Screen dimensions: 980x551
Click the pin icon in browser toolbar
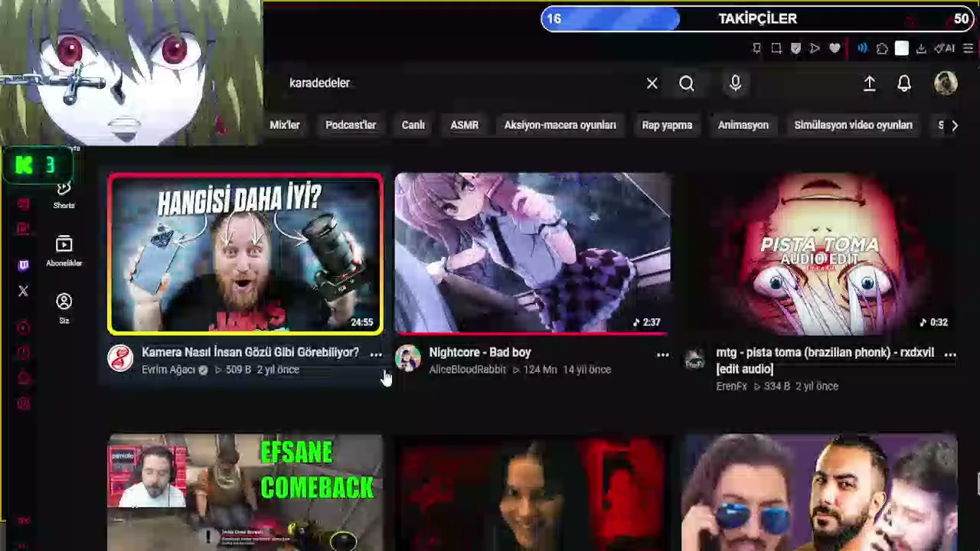[x=756, y=48]
